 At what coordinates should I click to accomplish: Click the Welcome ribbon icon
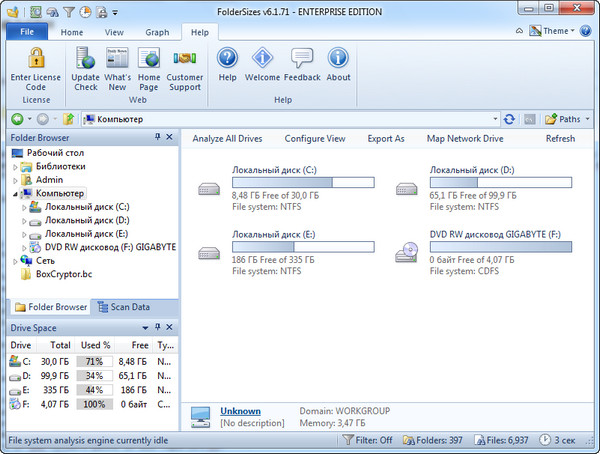click(x=263, y=59)
